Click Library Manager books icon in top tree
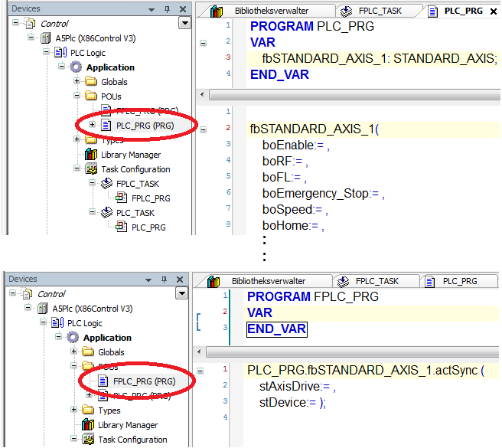The width and height of the screenshot is (502, 448). click(91, 155)
